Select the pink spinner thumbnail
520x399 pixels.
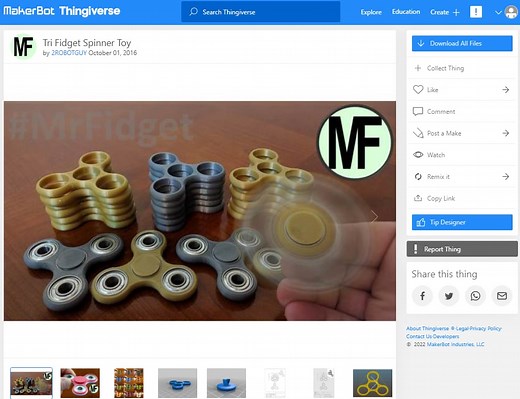tap(80, 383)
